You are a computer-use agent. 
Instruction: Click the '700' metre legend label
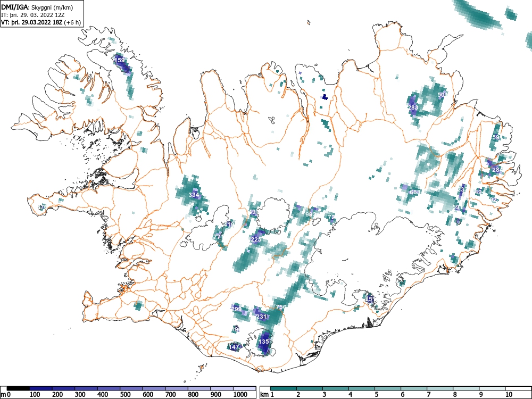pyautogui.click(x=170, y=395)
